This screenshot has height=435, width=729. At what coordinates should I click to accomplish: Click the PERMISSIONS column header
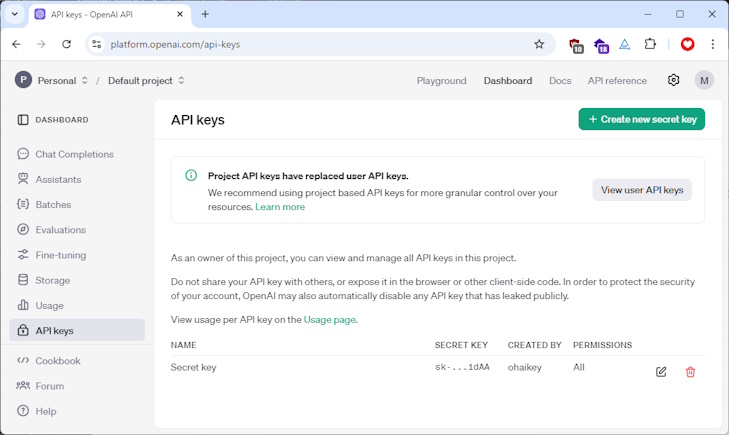pos(602,345)
